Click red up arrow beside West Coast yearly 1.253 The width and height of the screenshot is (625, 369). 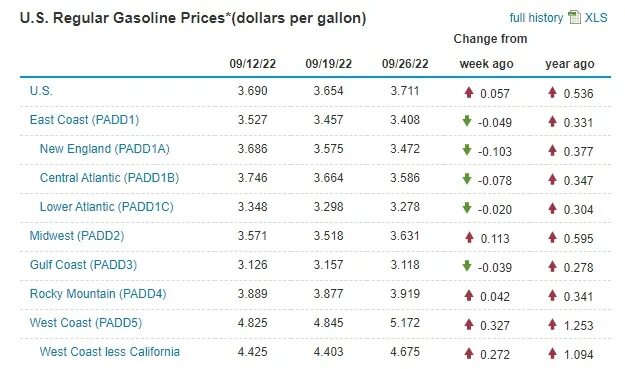[x=552, y=324]
